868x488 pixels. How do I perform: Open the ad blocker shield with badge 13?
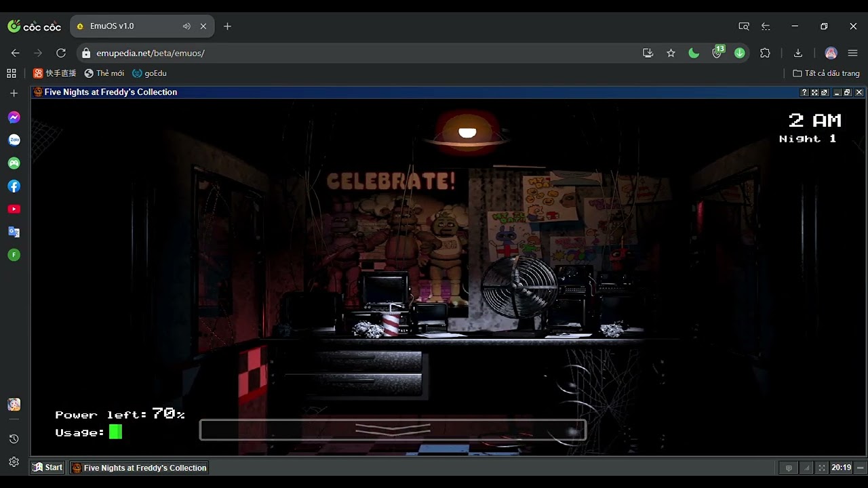[717, 52]
